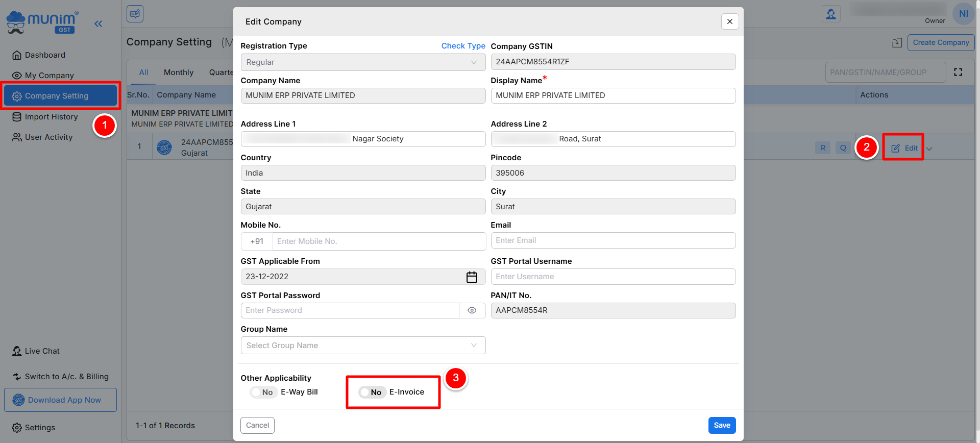Screen dimensions: 980x443
Task: Click the Address Line 2 field
Action: coord(613,139)
